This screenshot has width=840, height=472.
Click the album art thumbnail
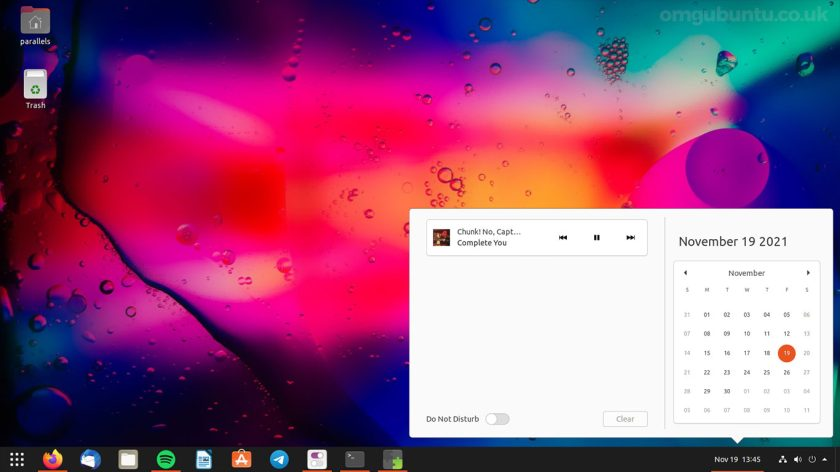[441, 237]
